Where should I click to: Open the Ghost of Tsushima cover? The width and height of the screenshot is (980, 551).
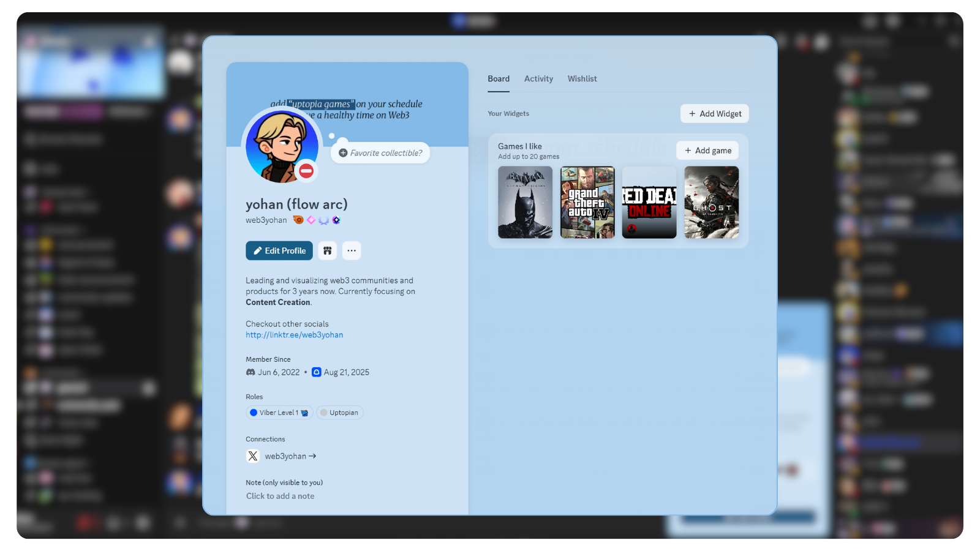point(712,202)
